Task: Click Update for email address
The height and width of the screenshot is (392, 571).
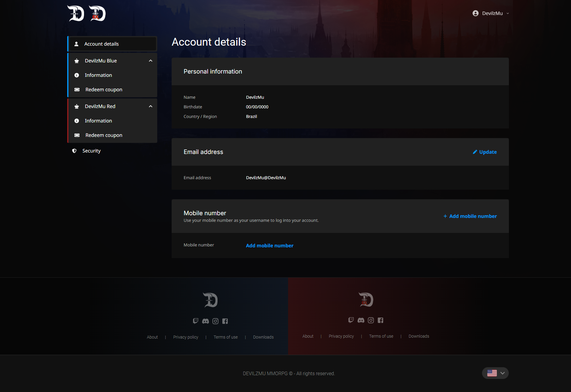Action: [x=485, y=152]
